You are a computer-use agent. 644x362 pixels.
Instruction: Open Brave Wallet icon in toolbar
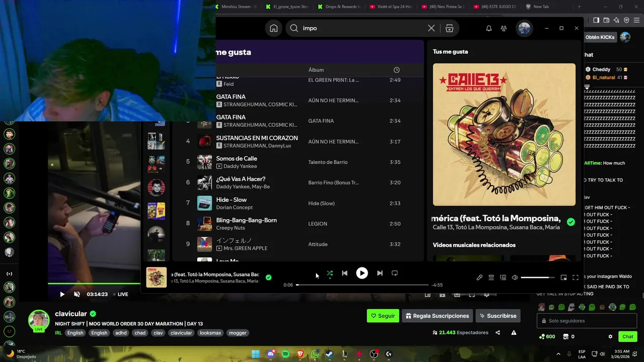[x=606, y=20]
